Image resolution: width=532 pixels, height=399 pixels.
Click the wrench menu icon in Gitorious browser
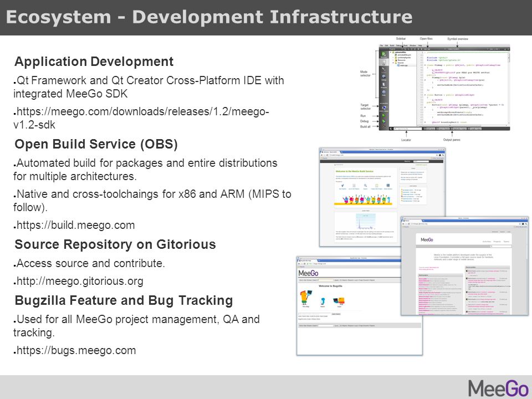coord(526,224)
